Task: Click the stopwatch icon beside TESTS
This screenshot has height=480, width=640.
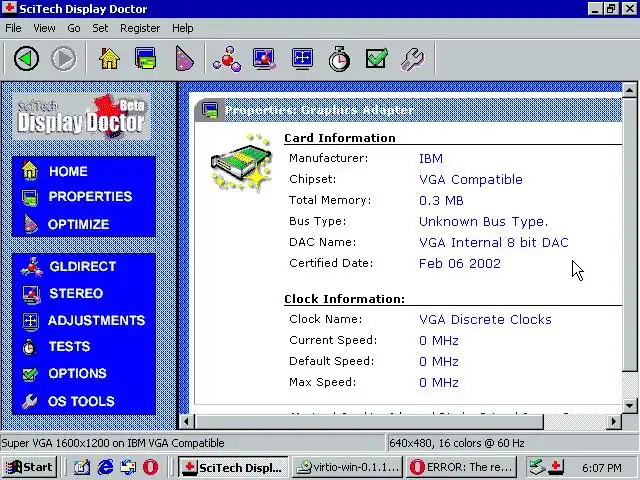Action: (29, 347)
